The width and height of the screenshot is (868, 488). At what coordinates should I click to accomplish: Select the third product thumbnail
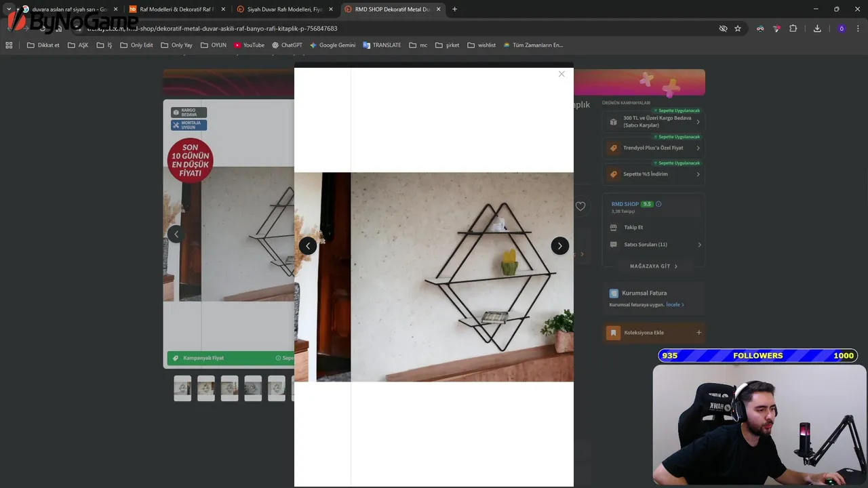pyautogui.click(x=229, y=388)
